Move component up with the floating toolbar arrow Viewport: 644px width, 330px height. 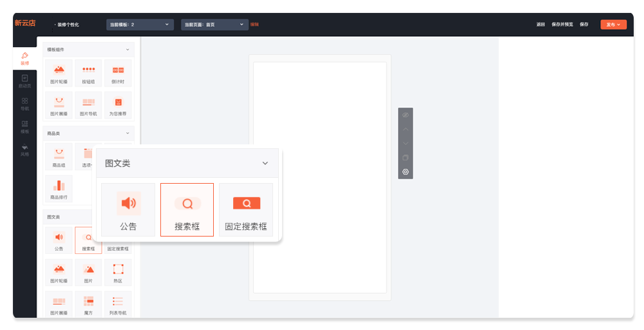[x=405, y=129]
